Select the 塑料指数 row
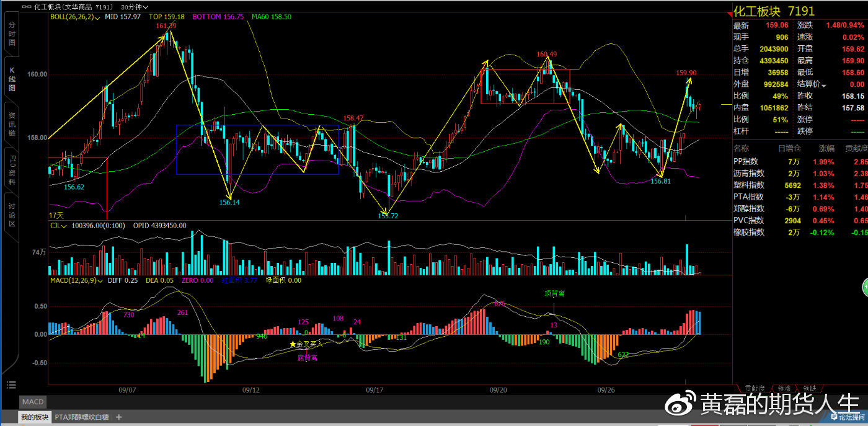Viewport: 868px width, 426px height. tap(800, 185)
